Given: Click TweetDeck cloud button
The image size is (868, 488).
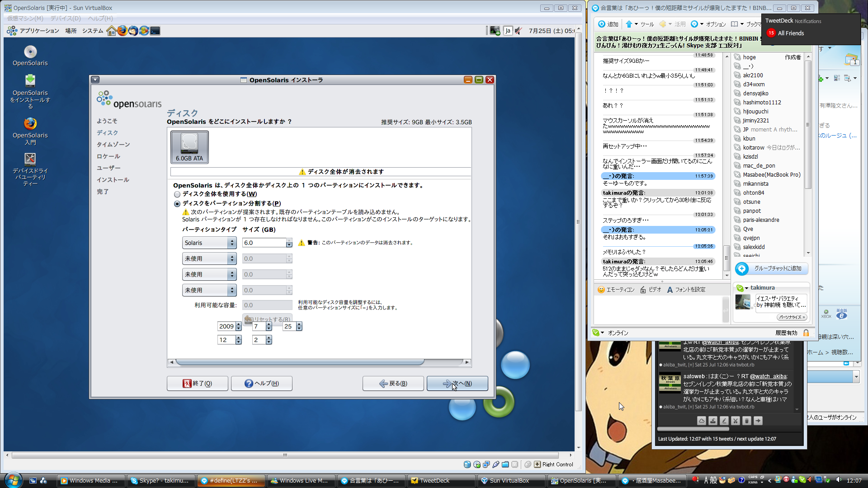Looking at the screenshot, I should 701,421.
